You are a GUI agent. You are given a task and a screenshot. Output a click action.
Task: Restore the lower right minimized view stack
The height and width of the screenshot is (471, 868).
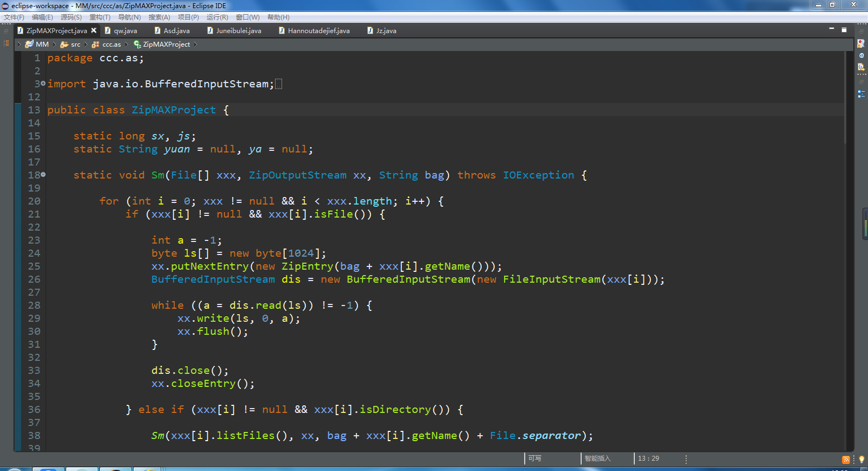click(861, 82)
